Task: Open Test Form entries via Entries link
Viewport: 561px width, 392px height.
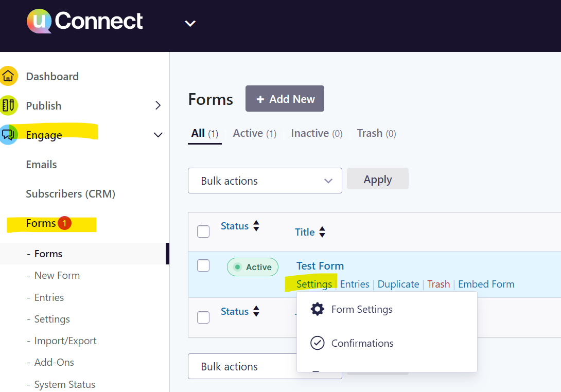Action: tap(355, 283)
